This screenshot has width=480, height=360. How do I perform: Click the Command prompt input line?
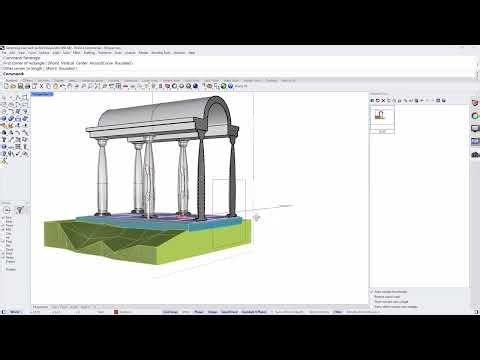238,74
